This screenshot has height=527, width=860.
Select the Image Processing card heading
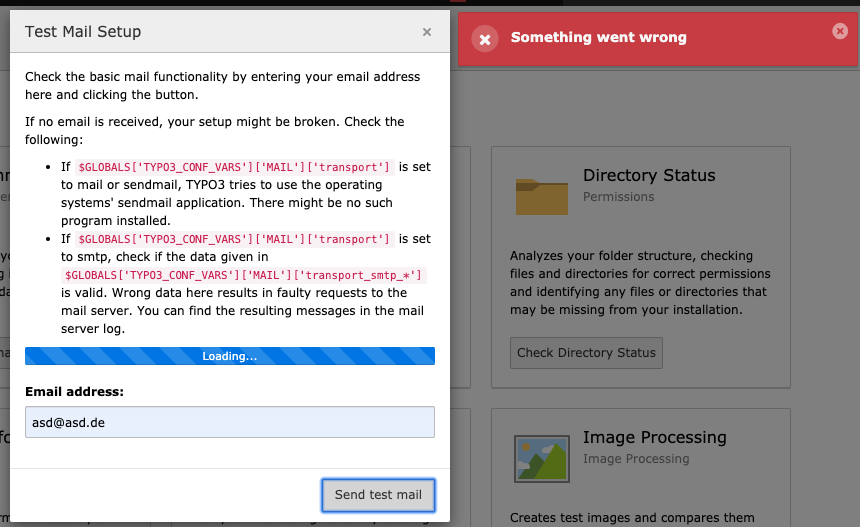(x=654, y=437)
